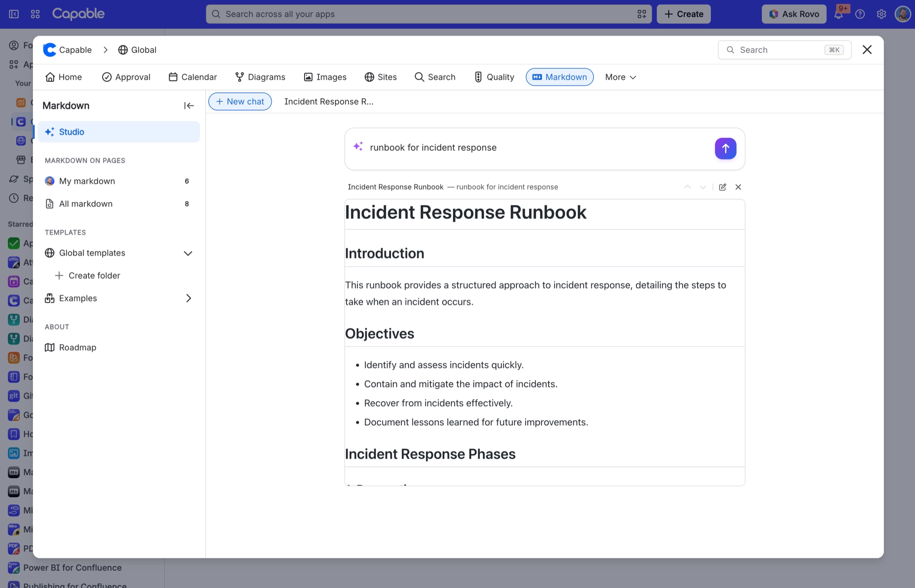Click the Create button in the top bar

point(684,14)
